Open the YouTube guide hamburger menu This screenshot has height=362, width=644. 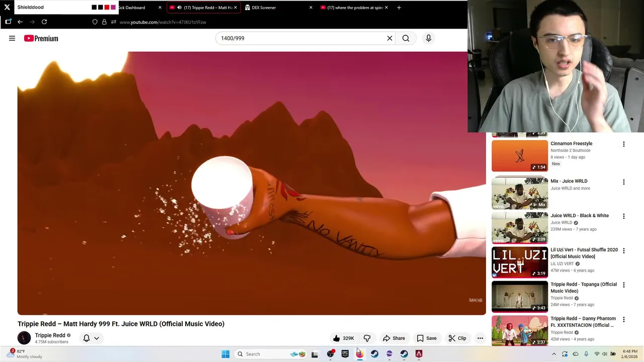coord(12,38)
